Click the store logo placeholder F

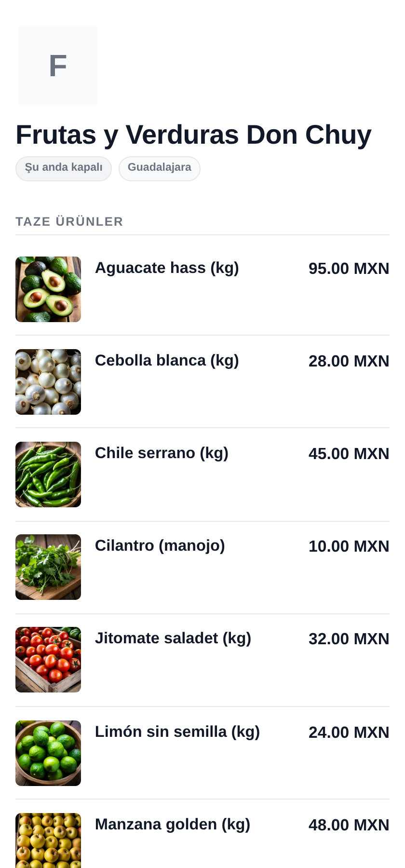click(x=58, y=66)
